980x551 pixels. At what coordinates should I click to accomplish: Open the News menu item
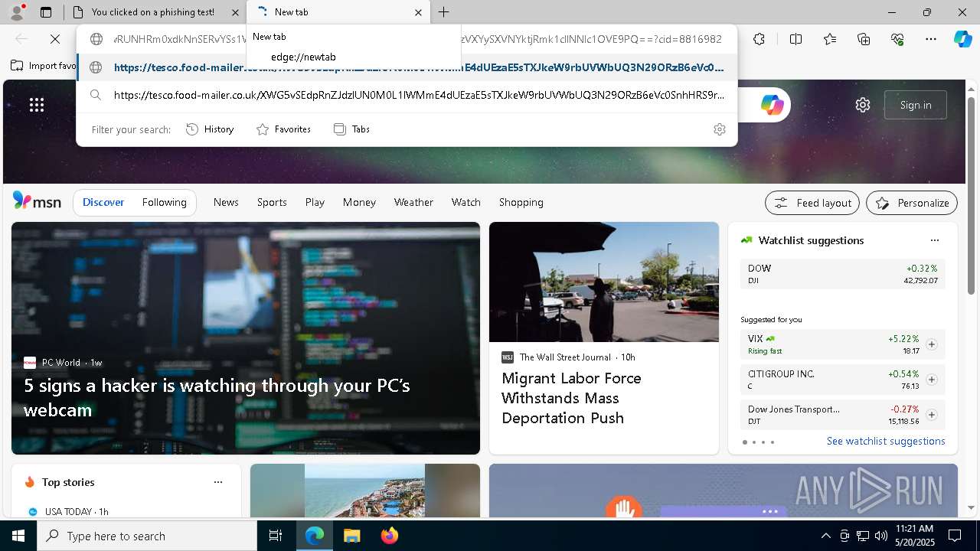[226, 202]
